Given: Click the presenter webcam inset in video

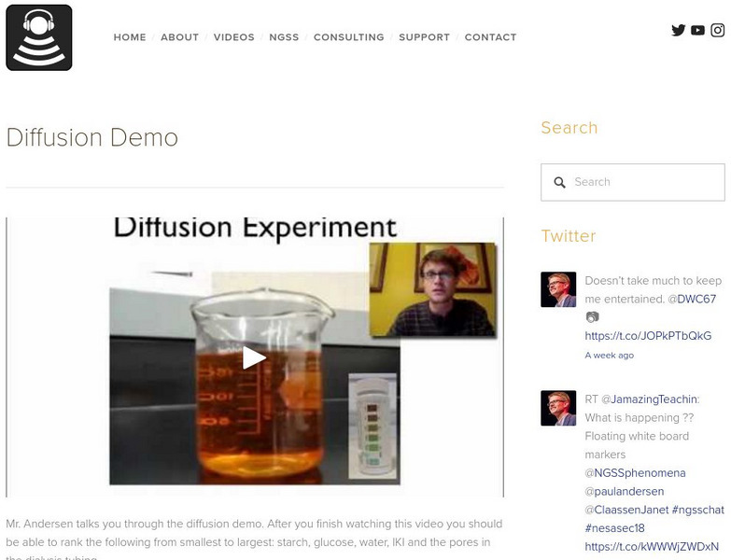Looking at the screenshot, I should click(432, 289).
